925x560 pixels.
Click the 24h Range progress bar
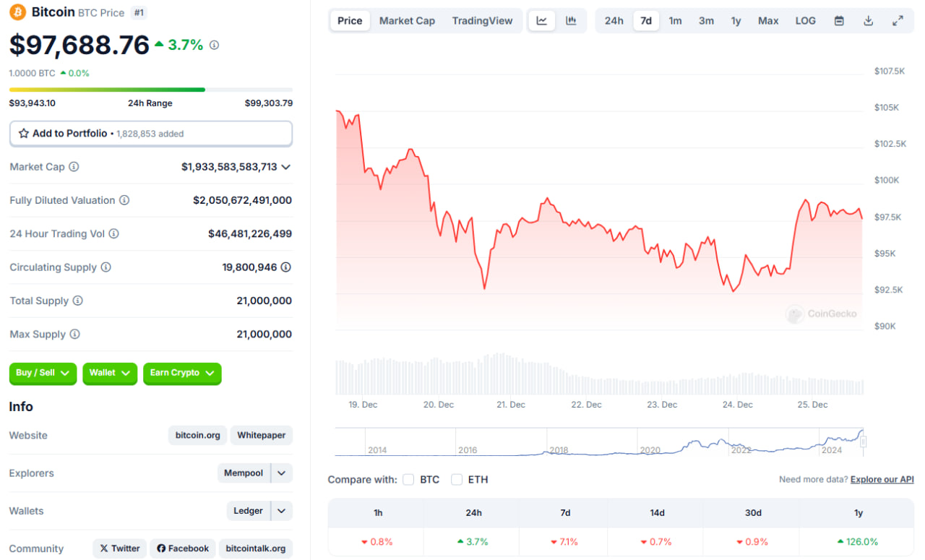[151, 90]
